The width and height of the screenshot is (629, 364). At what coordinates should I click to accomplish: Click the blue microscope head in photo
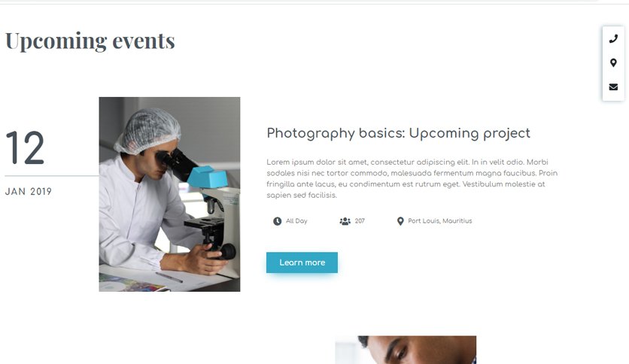(x=208, y=177)
